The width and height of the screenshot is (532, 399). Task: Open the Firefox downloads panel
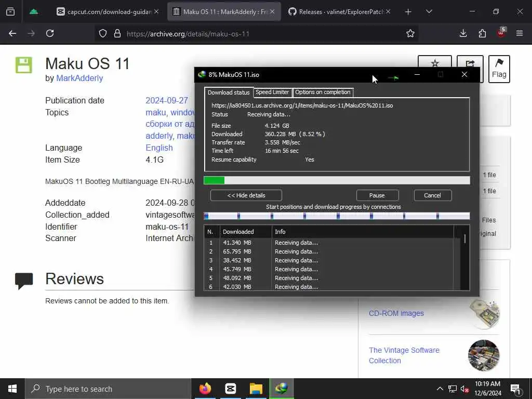pyautogui.click(x=463, y=33)
